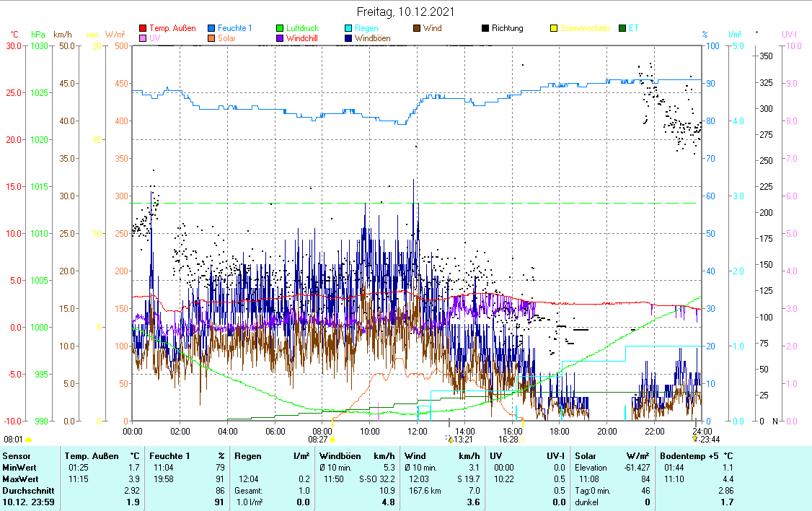Click the dark green ET legend square
The height and width of the screenshot is (511, 812).
coord(622,29)
